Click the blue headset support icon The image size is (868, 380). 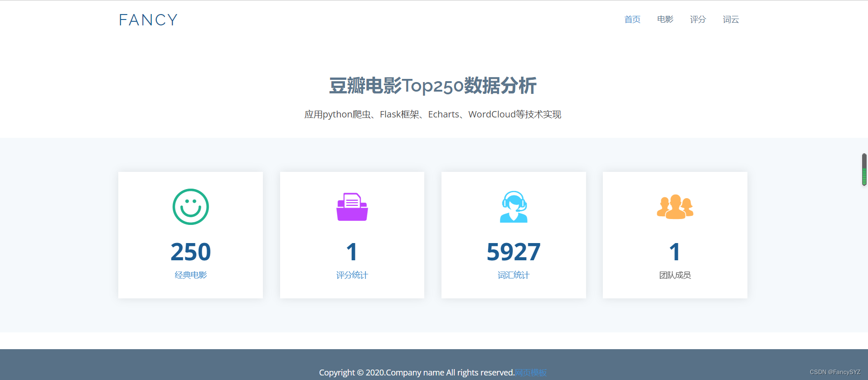click(x=514, y=207)
